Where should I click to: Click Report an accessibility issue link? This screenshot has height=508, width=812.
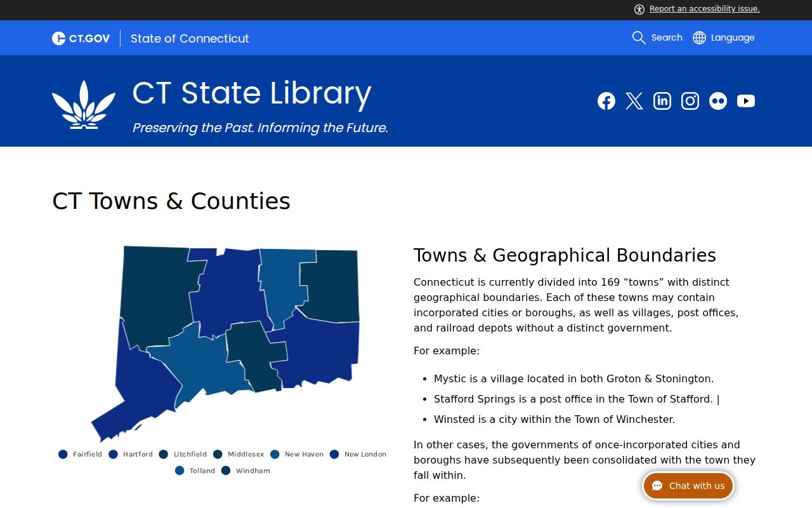(x=705, y=9)
